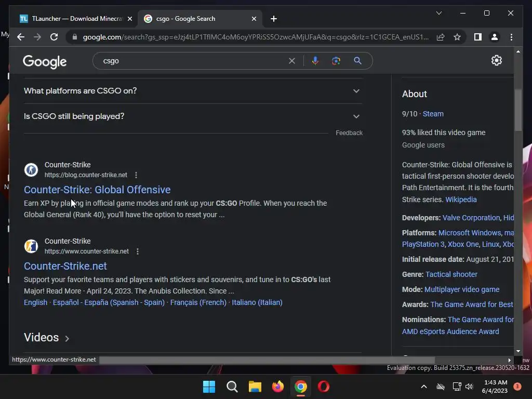Screen dimensions: 532x399
Task: Click the blog.counter-strike.net favicon
Action: click(31, 170)
